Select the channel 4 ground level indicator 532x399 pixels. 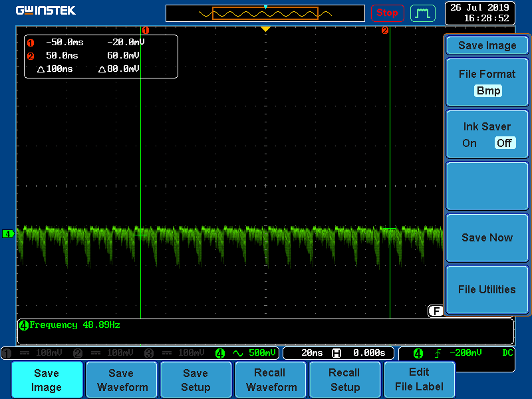(x=8, y=234)
